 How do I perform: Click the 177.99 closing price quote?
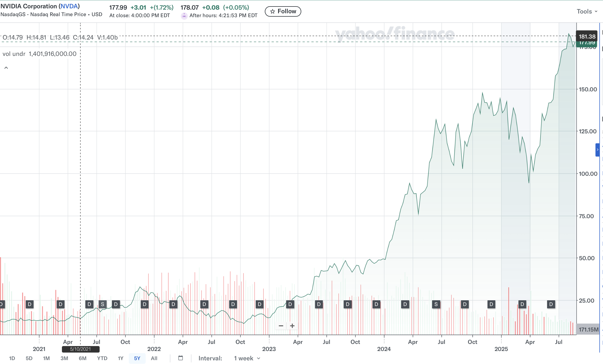point(118,8)
